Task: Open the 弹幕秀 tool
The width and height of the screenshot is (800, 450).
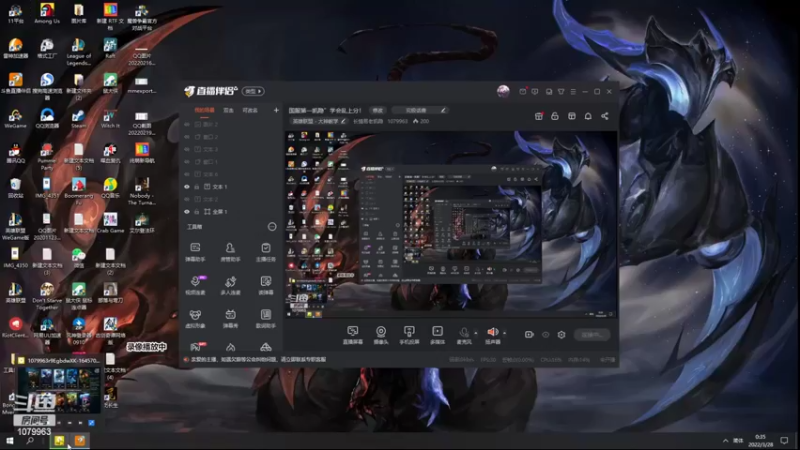Action: [x=230, y=318]
